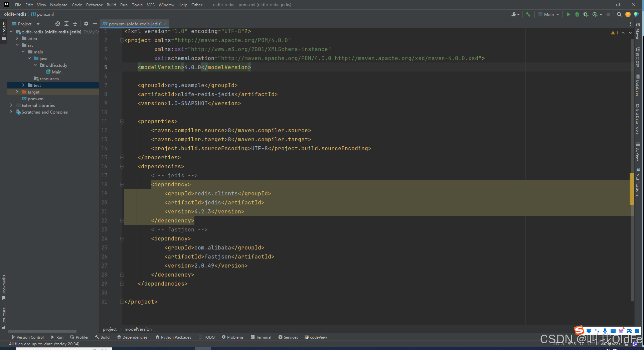Collapse the oldfe-redis root node

click(11, 32)
